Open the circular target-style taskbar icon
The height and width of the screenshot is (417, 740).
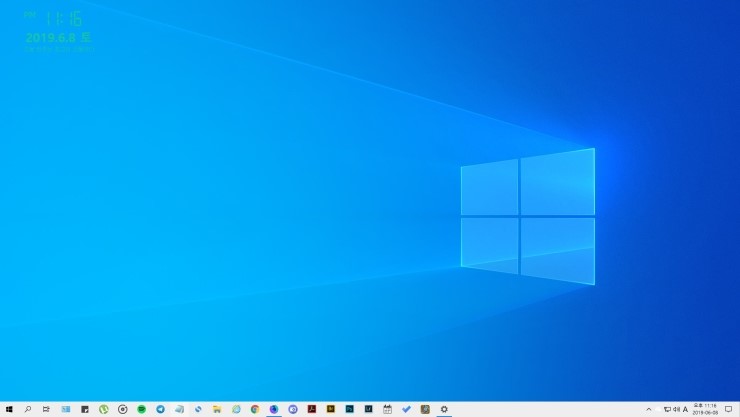[122, 409]
